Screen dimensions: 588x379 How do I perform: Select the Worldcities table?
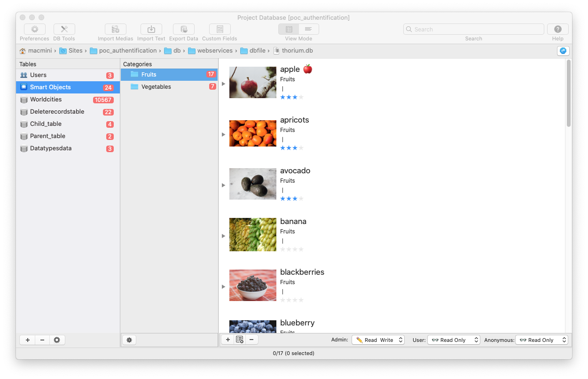pyautogui.click(x=46, y=100)
